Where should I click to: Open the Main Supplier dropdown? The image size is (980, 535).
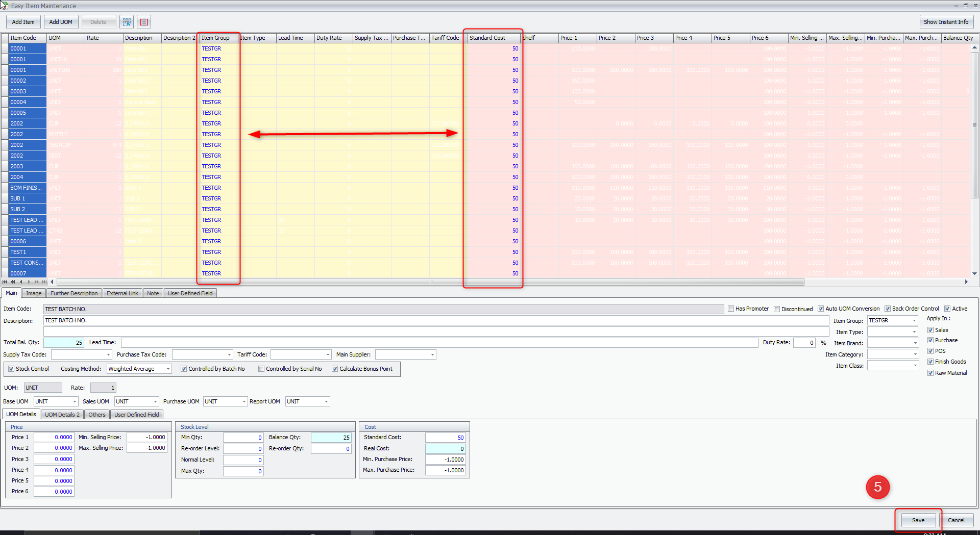(431, 354)
